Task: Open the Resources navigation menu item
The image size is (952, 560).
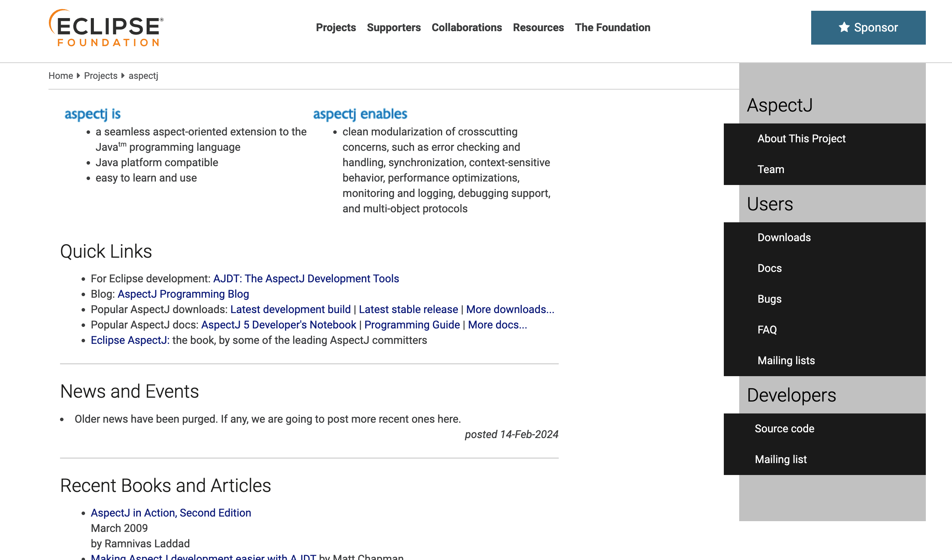Action: [538, 27]
